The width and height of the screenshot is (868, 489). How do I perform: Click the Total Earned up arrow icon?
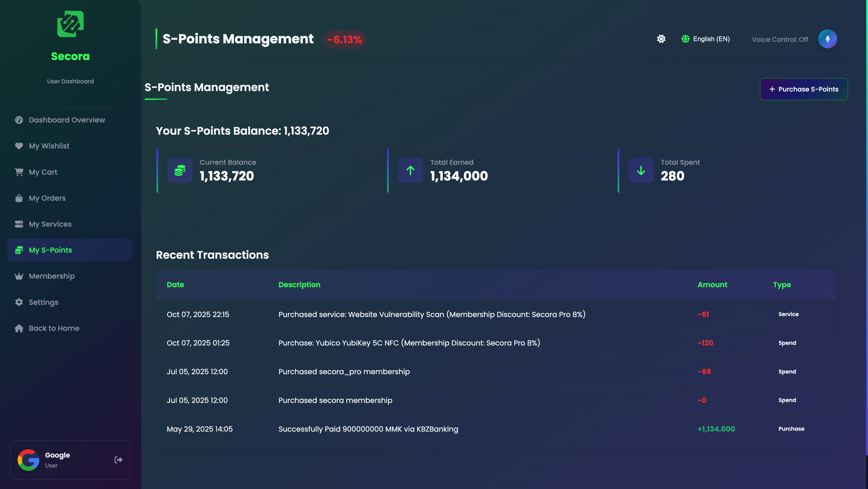pyautogui.click(x=410, y=170)
